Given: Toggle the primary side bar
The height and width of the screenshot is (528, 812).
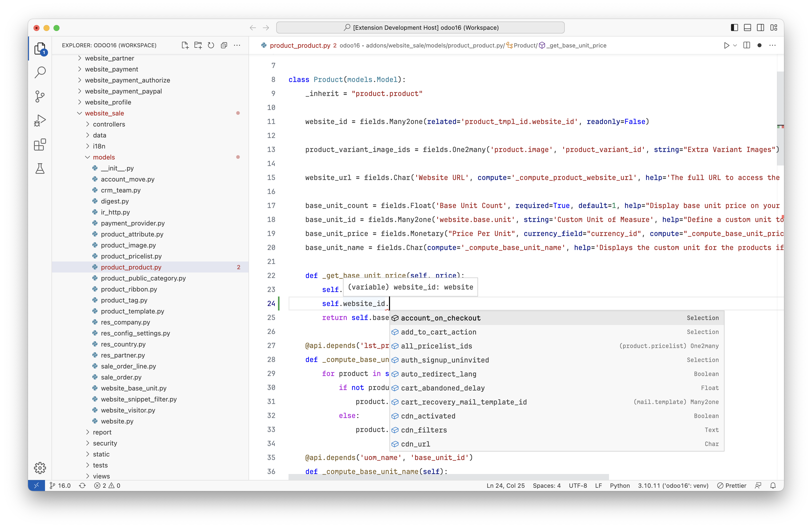Looking at the screenshot, I should (734, 28).
